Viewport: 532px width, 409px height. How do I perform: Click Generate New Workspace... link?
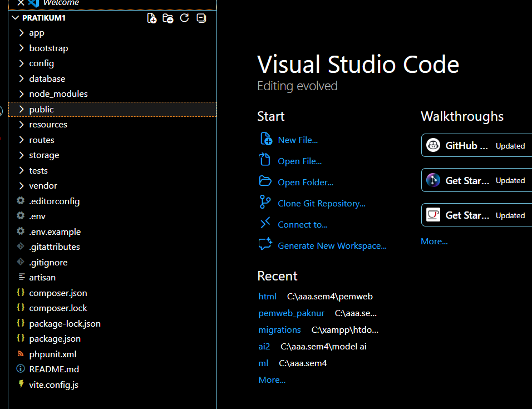click(x=332, y=245)
